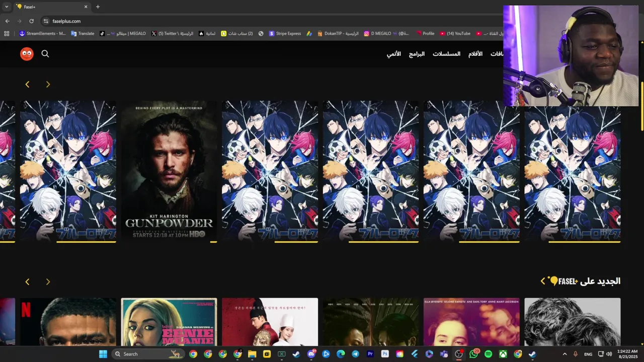This screenshot has height=362, width=644.
Task: Open the ثمانية bookmark
Action: (x=207, y=34)
